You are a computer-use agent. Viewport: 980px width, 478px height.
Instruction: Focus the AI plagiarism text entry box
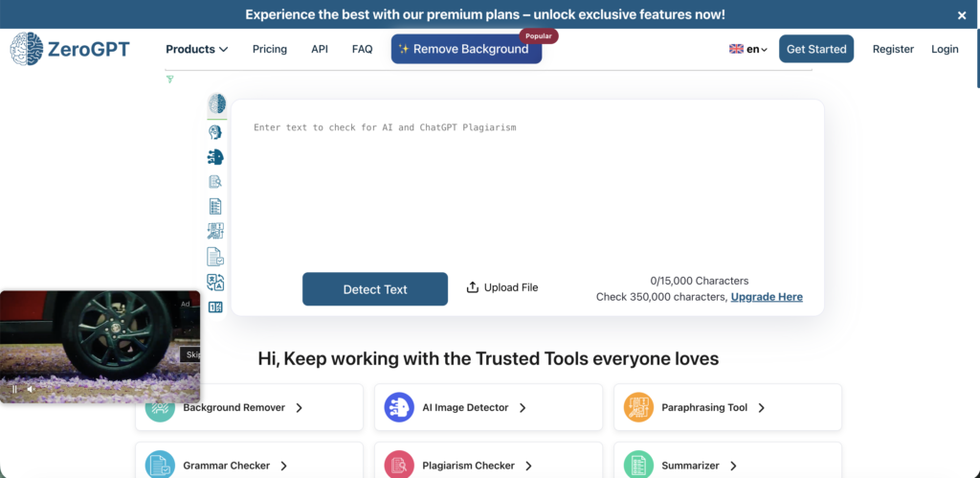pyautogui.click(x=527, y=188)
